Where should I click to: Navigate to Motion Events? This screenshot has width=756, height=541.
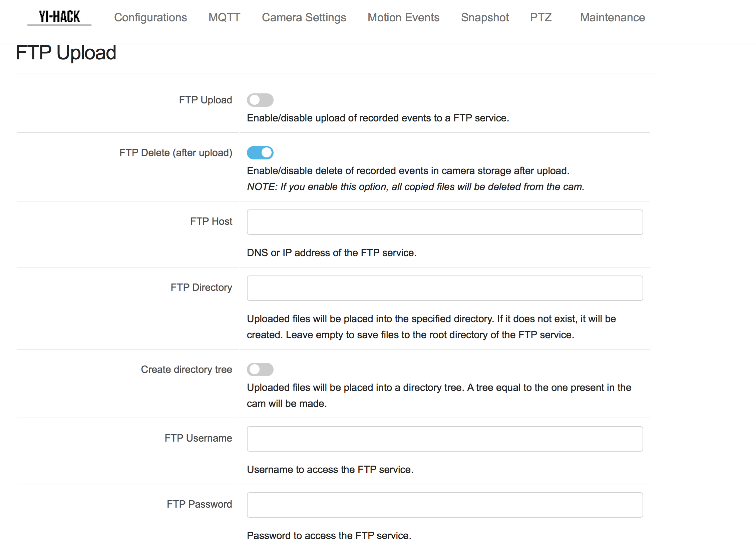tap(403, 17)
